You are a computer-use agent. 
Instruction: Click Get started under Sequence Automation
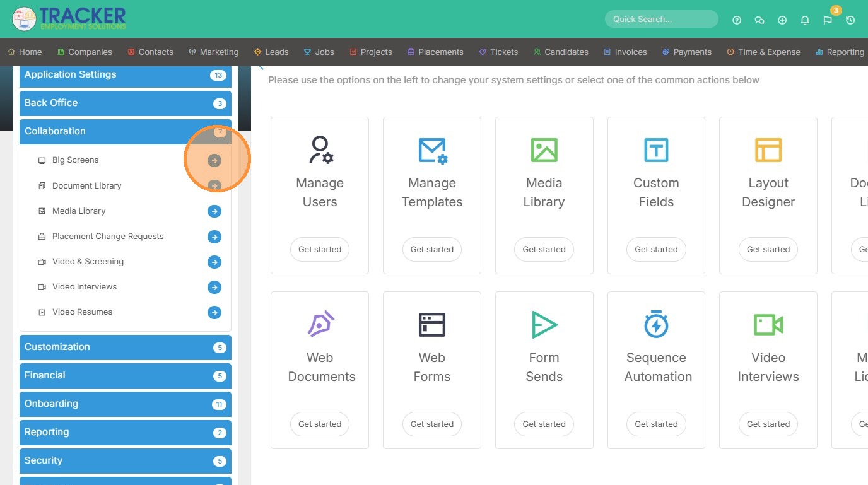(656, 424)
